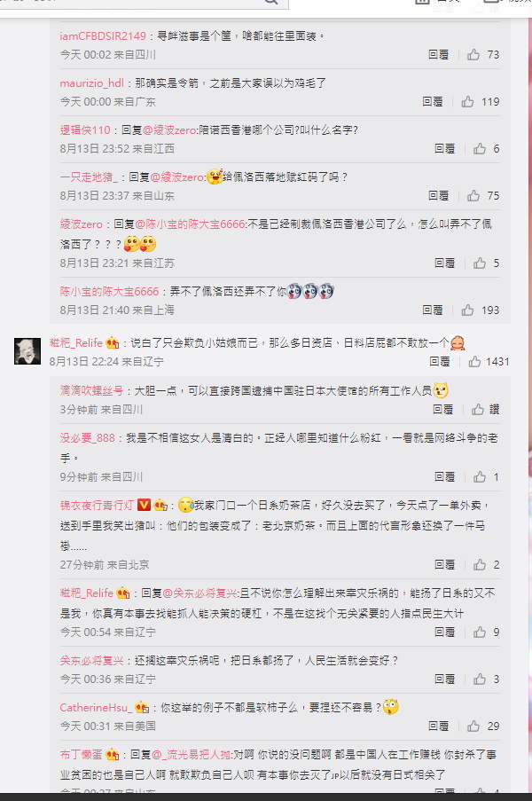Open avatar of 糍粑_Relife commenter
Viewport: 532px width, 801px height.
[x=27, y=351]
